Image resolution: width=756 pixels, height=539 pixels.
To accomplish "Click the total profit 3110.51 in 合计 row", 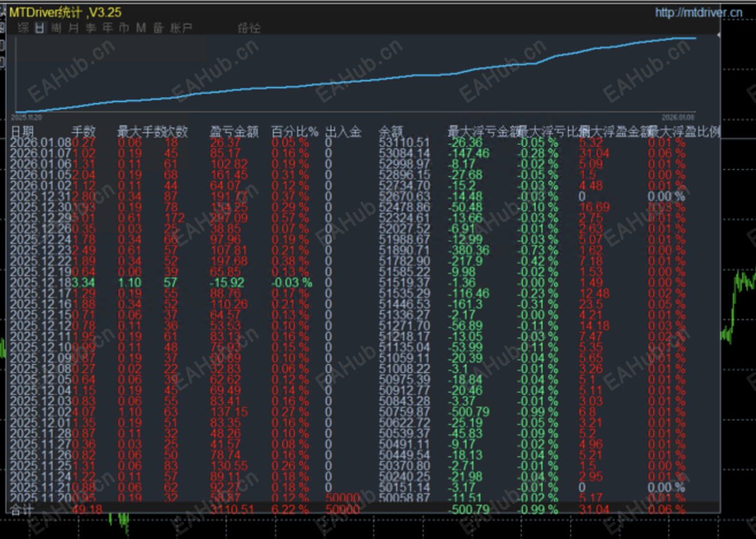I will [232, 509].
